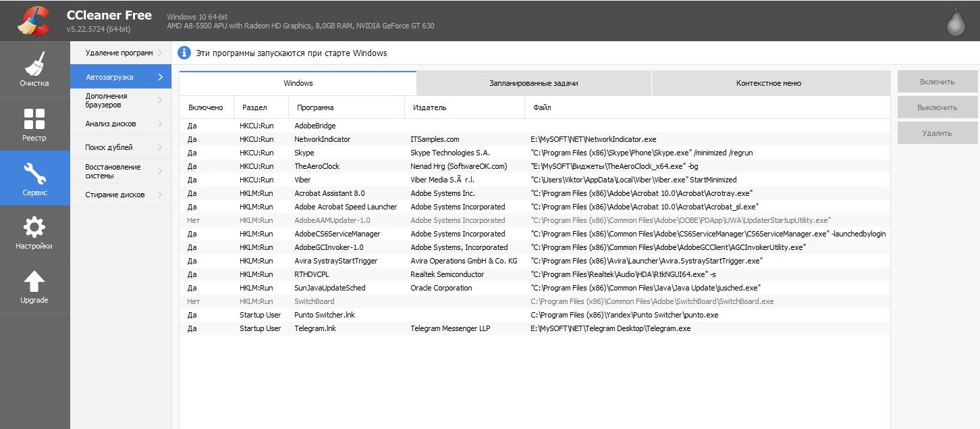
Task: Expand the Удаление программ chevron
Action: [x=160, y=53]
